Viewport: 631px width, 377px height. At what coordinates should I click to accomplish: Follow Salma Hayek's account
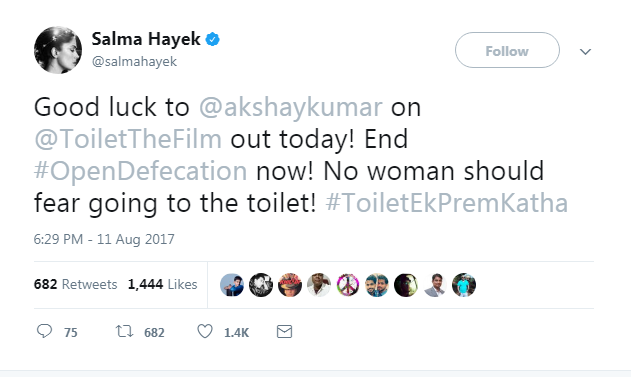507,50
